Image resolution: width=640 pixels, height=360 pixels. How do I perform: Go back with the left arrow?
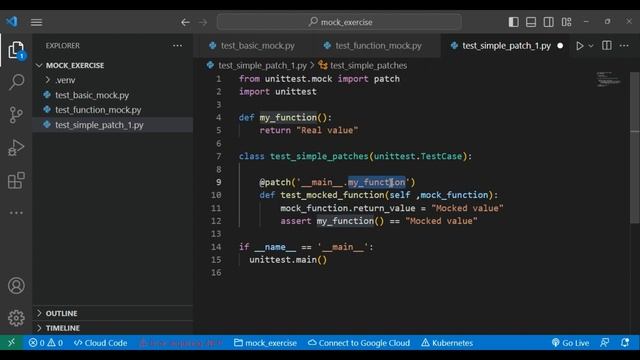(185, 22)
